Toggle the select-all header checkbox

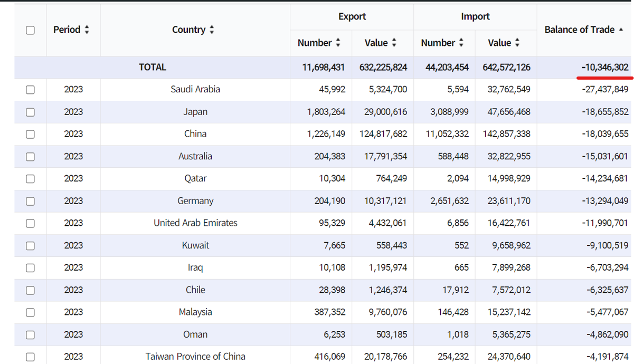(x=31, y=30)
